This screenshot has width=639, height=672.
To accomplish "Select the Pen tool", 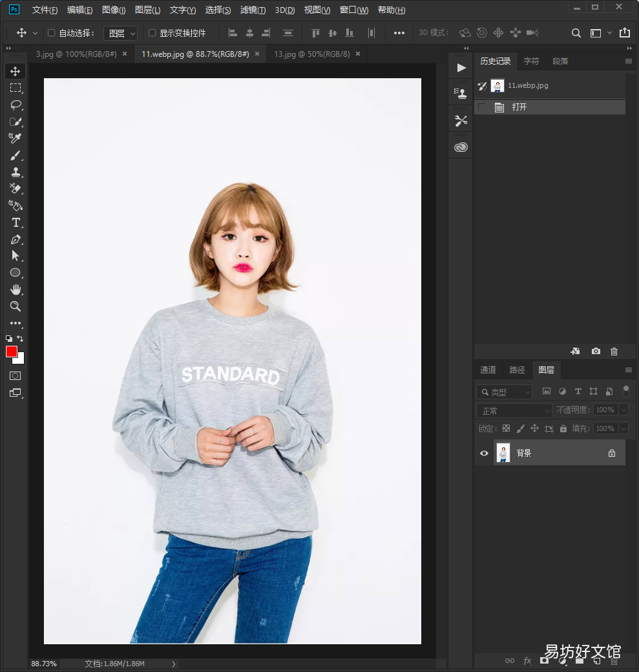I will (x=16, y=239).
